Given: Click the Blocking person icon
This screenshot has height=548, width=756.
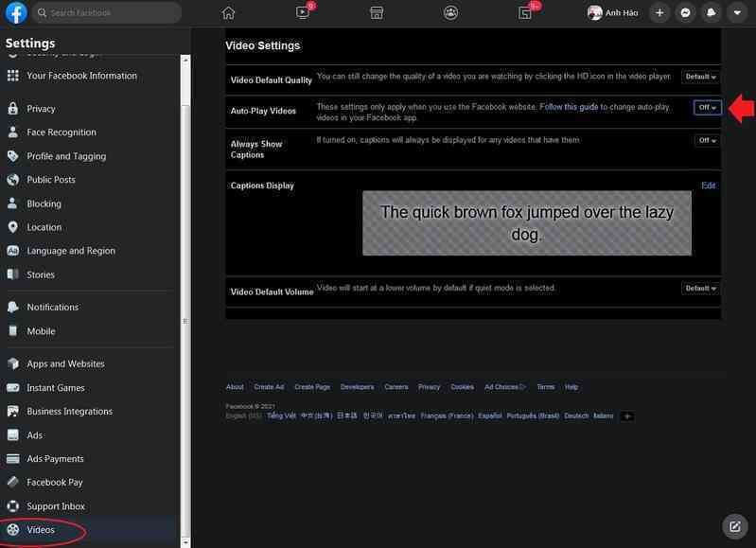Looking at the screenshot, I should pyautogui.click(x=13, y=203).
